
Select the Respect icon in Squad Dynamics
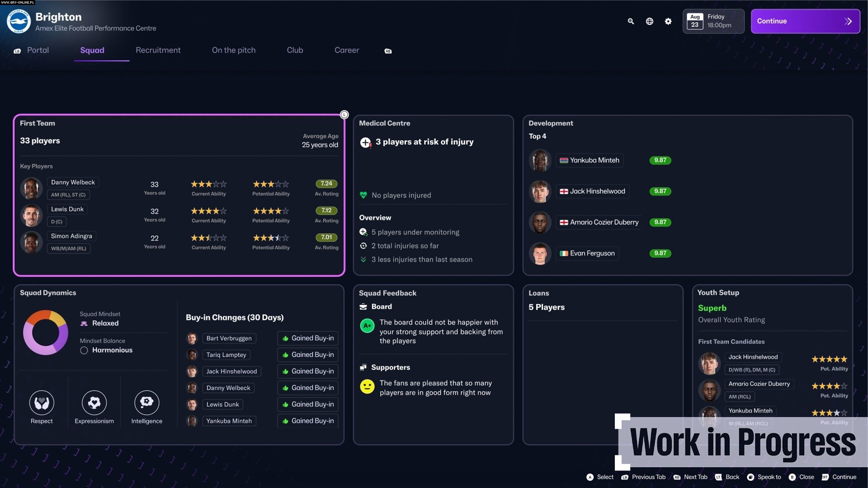coord(42,403)
